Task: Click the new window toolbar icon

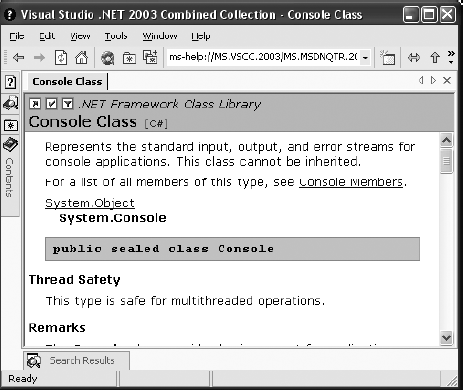Action: (x=388, y=58)
